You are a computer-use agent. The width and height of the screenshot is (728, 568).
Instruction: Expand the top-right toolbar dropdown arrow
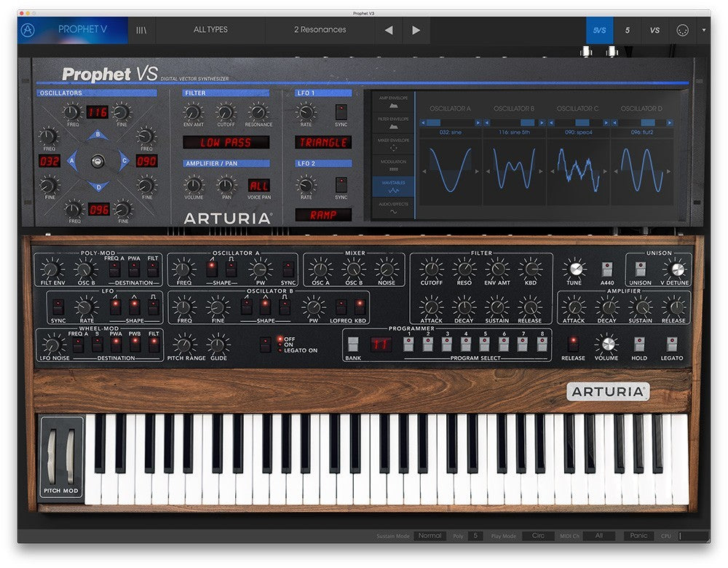[704, 30]
